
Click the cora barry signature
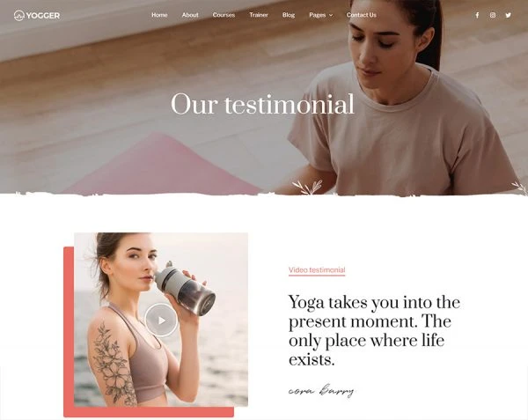click(x=321, y=390)
